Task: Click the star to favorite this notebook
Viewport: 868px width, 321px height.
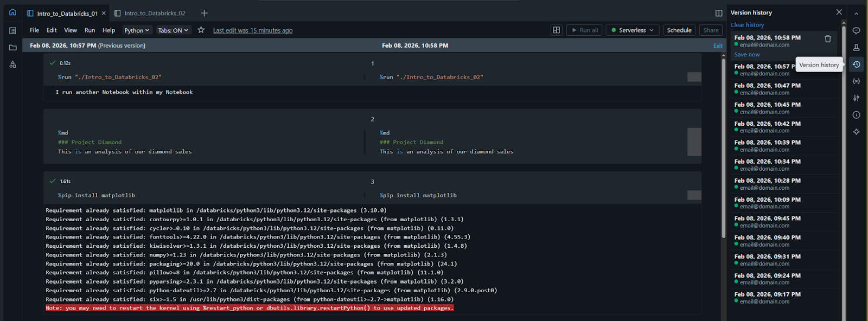Action: (x=201, y=30)
